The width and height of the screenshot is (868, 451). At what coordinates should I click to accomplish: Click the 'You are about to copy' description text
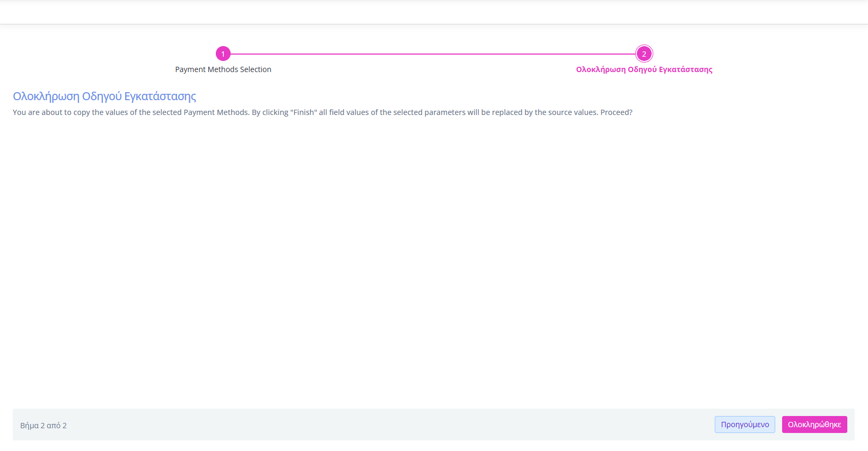(x=322, y=112)
